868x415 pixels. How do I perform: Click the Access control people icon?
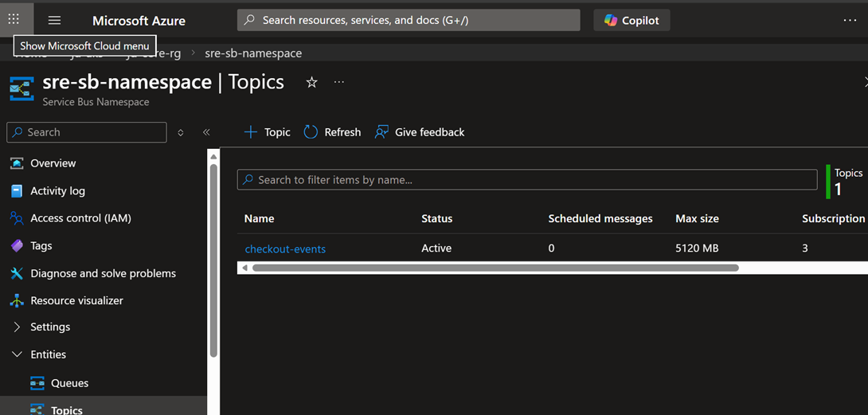(x=18, y=218)
